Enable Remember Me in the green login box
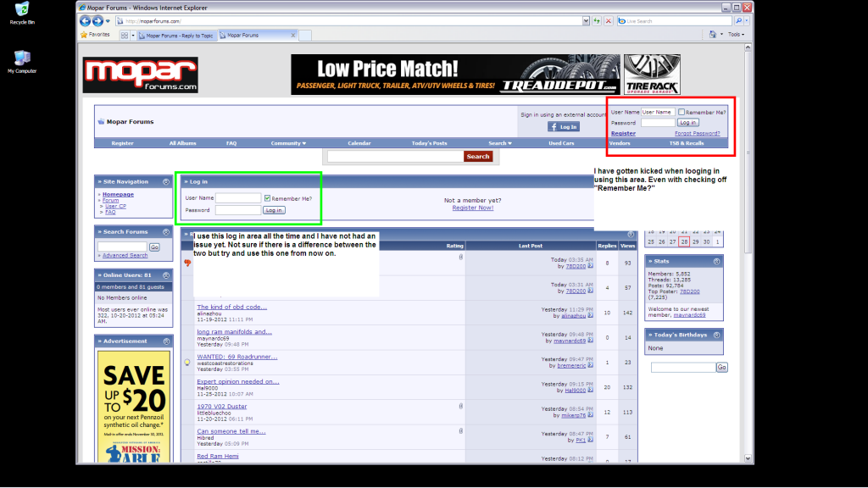Screen dimensions: 868x488 [268, 197]
